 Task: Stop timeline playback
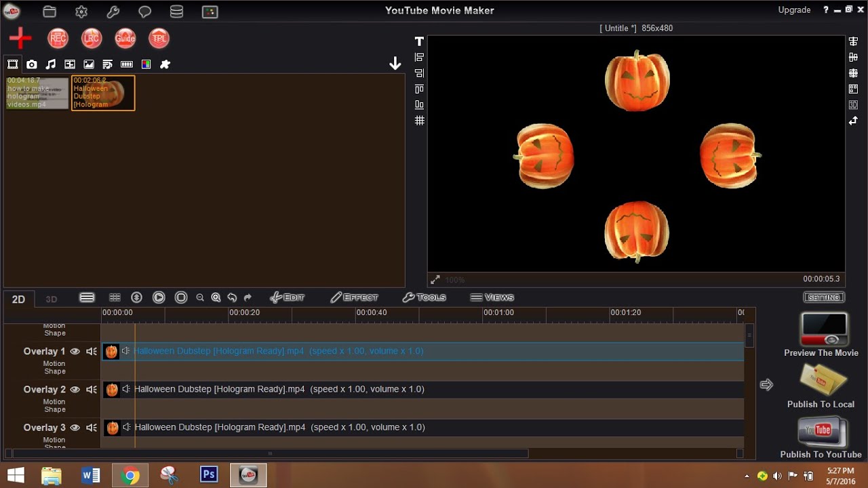(181, 298)
